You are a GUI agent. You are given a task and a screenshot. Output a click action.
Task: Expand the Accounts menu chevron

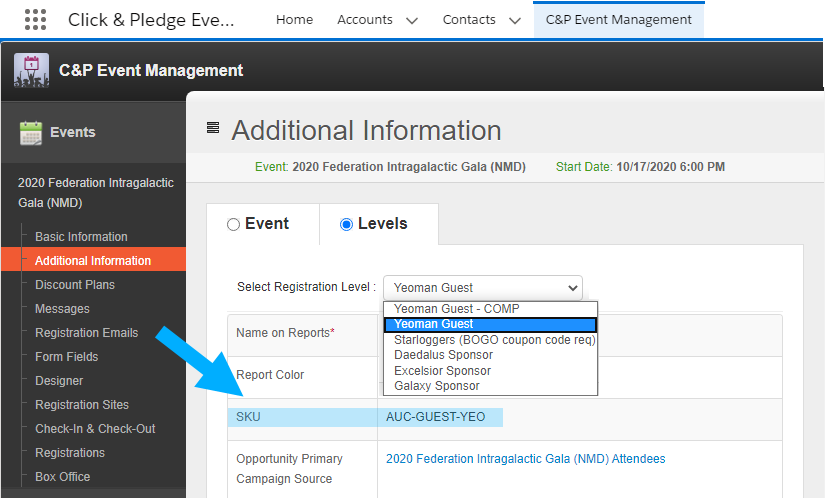(412, 21)
